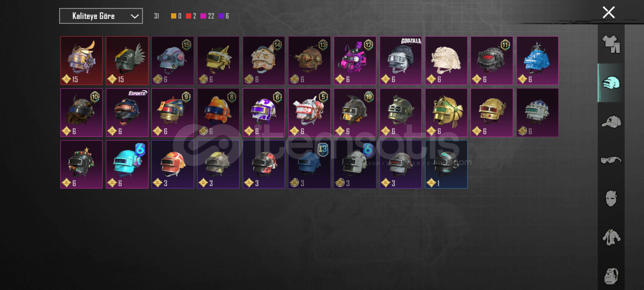This screenshot has height=290, width=644.
Task: Open the Kaliteye Göre sort dropdown
Action: [x=101, y=16]
